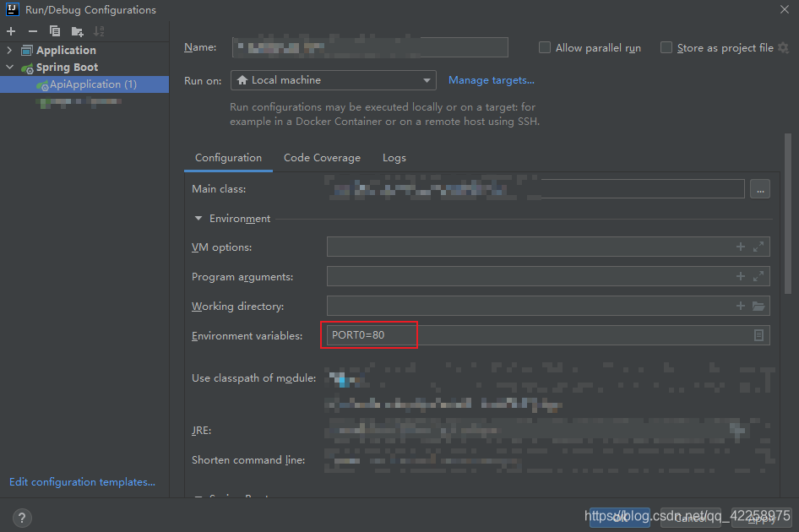Viewport: 799px width, 532px height.
Task: Open Edit configuration templates
Action: click(81, 481)
